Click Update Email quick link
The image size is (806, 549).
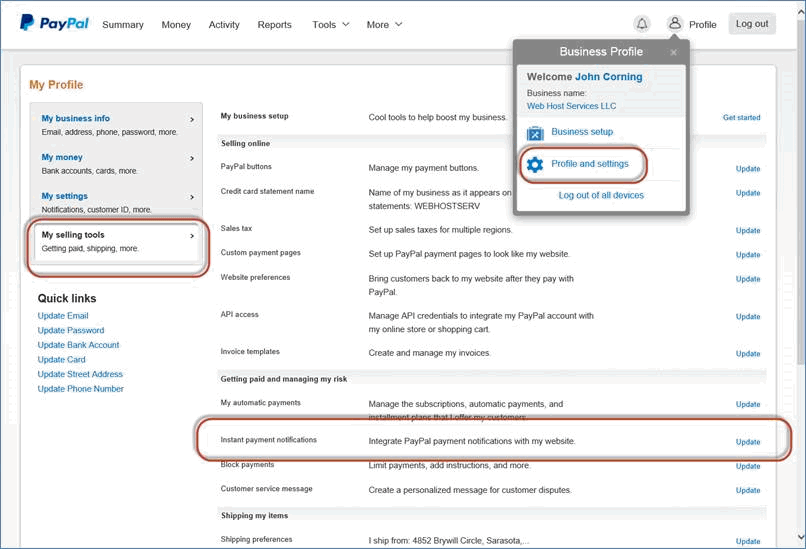63,316
